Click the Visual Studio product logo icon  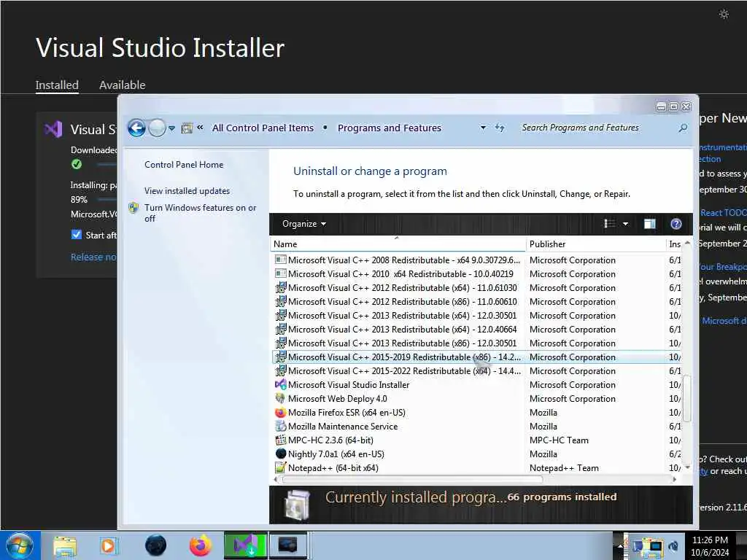coord(53,129)
